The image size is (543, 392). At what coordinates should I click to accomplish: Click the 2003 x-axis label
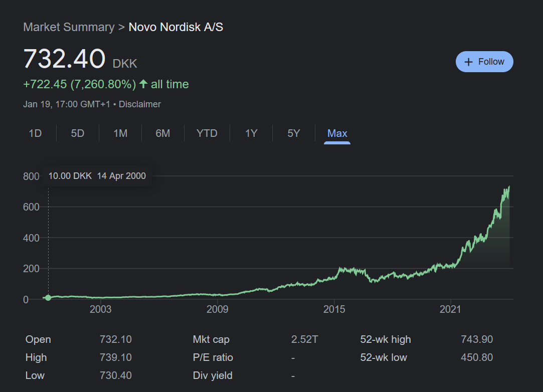point(100,309)
